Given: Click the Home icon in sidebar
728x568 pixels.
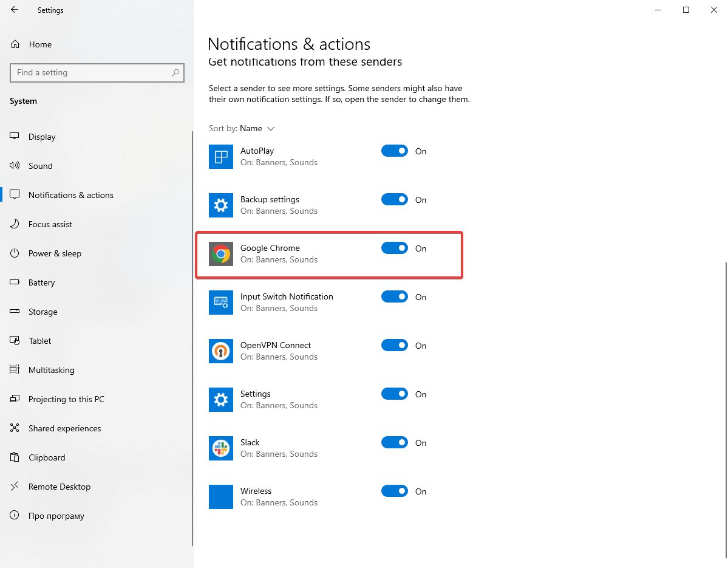Looking at the screenshot, I should (15, 44).
